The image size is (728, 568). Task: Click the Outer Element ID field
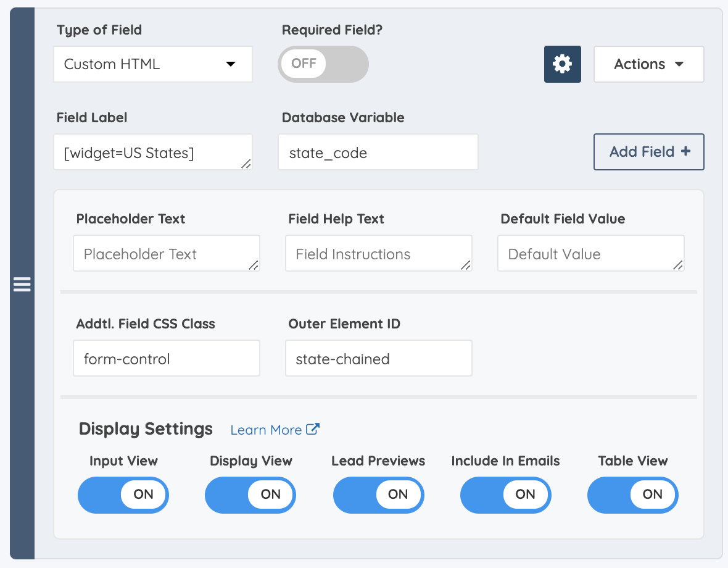tap(378, 358)
